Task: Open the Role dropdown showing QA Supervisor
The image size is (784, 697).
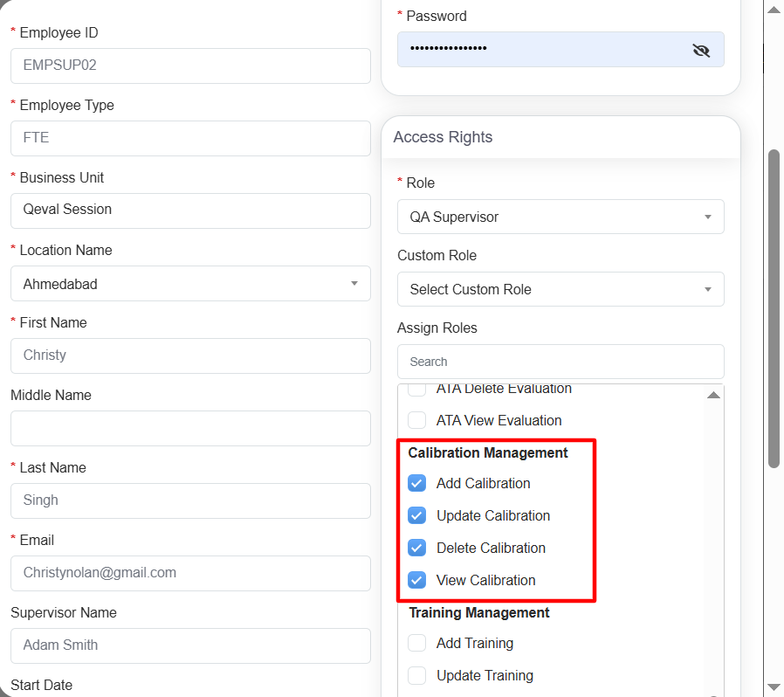Action: (560, 217)
